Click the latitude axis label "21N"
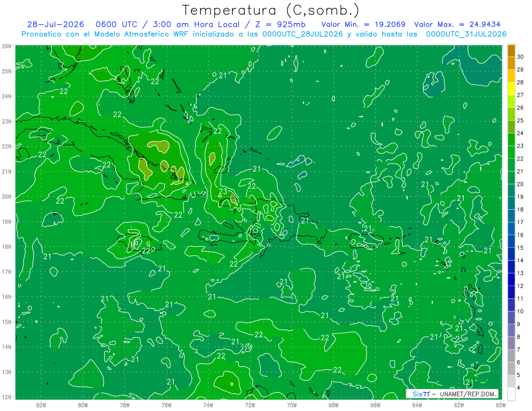This screenshot has height=411, width=532. click(6, 171)
